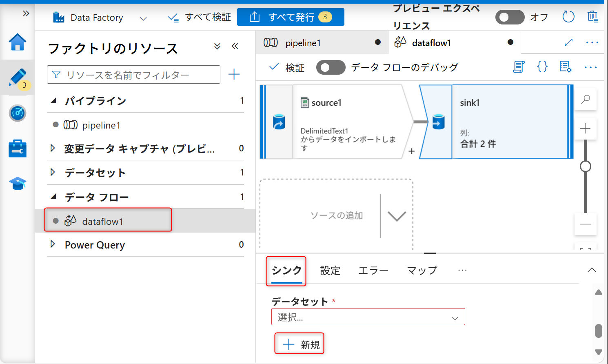Collapse the パイプライン tree section
608x364 pixels.
[53, 101]
